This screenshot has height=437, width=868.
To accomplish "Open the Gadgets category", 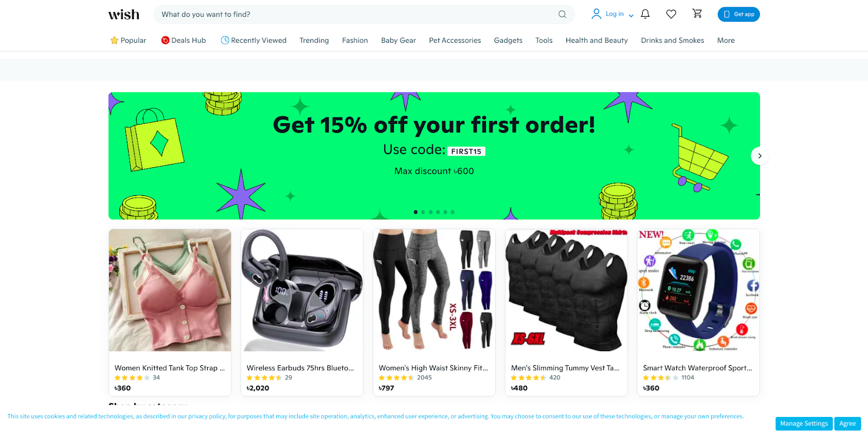I will click(508, 40).
